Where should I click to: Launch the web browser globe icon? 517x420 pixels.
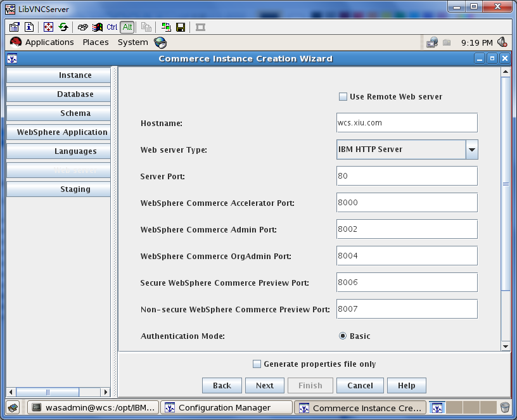pyautogui.click(x=160, y=42)
